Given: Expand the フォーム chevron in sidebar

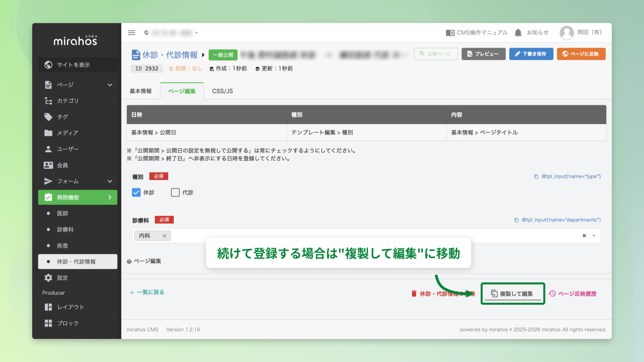Looking at the screenshot, I should click(110, 181).
